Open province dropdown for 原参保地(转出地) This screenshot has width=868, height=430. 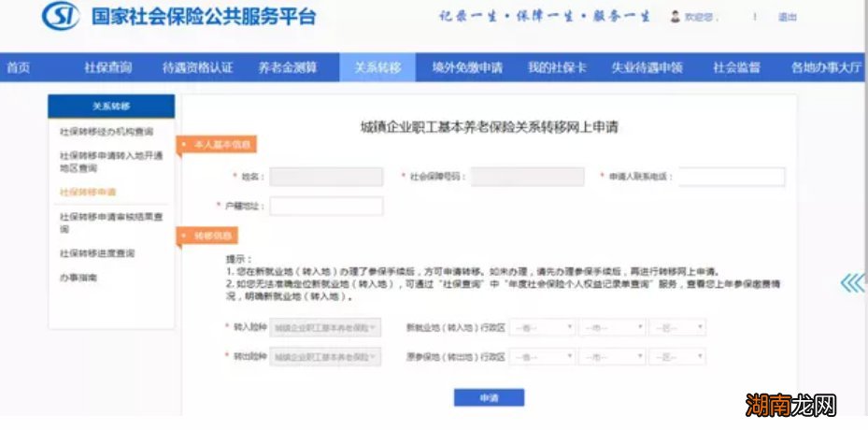pyautogui.click(x=543, y=356)
